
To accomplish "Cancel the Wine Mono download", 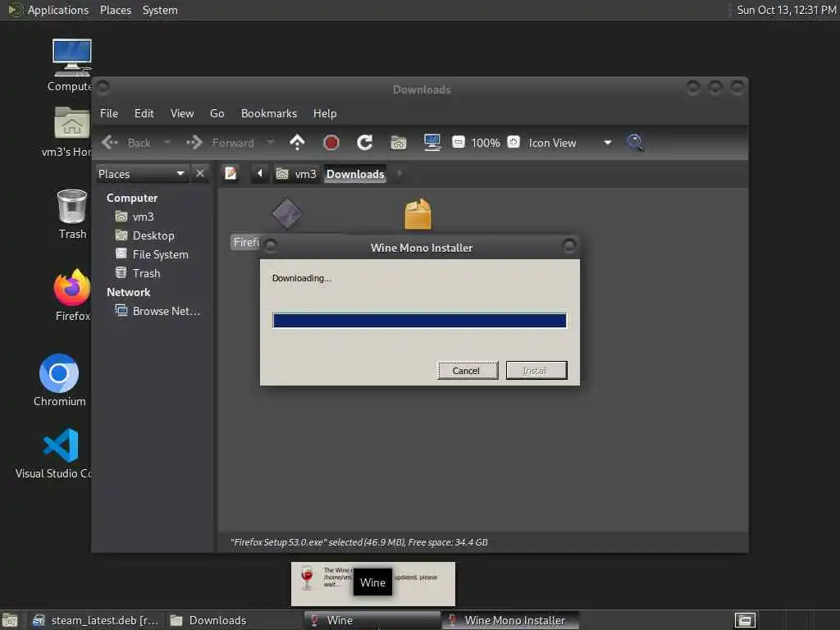I will [468, 370].
